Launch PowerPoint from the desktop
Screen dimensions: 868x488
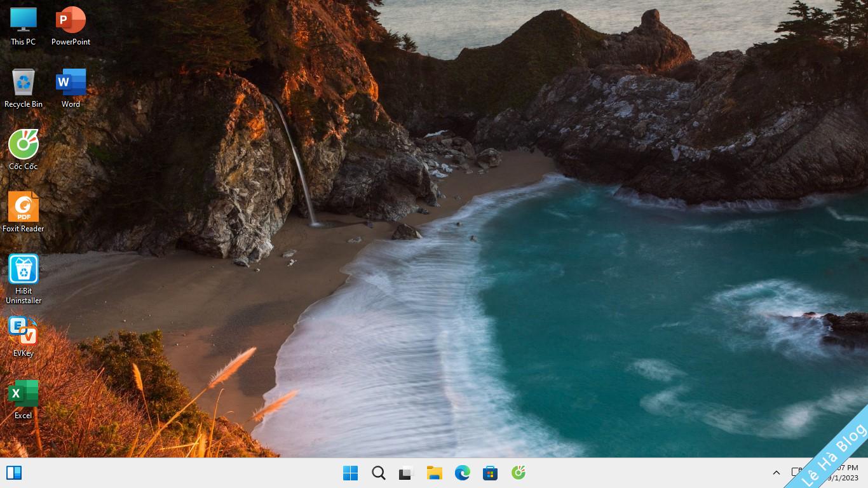(71, 19)
